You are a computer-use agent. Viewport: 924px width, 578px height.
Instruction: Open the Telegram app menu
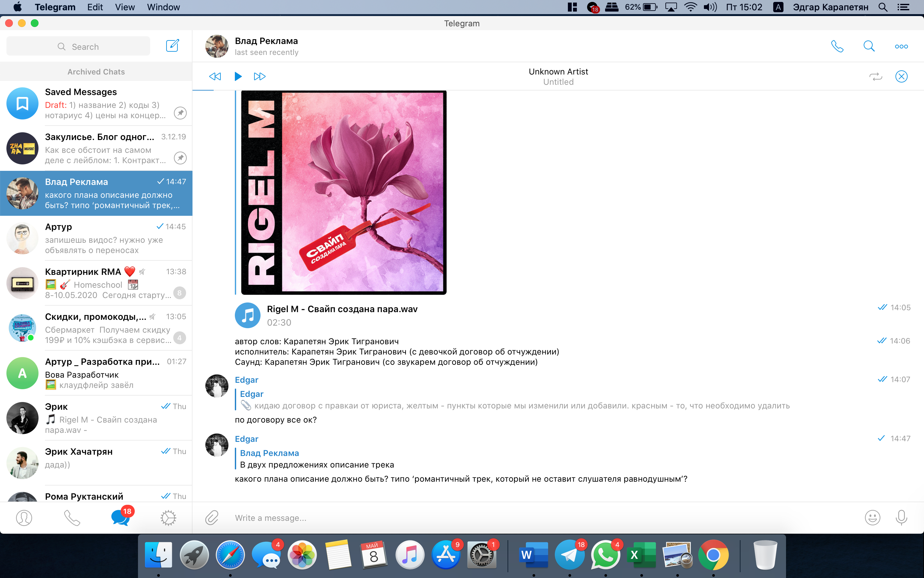pyautogui.click(x=55, y=7)
